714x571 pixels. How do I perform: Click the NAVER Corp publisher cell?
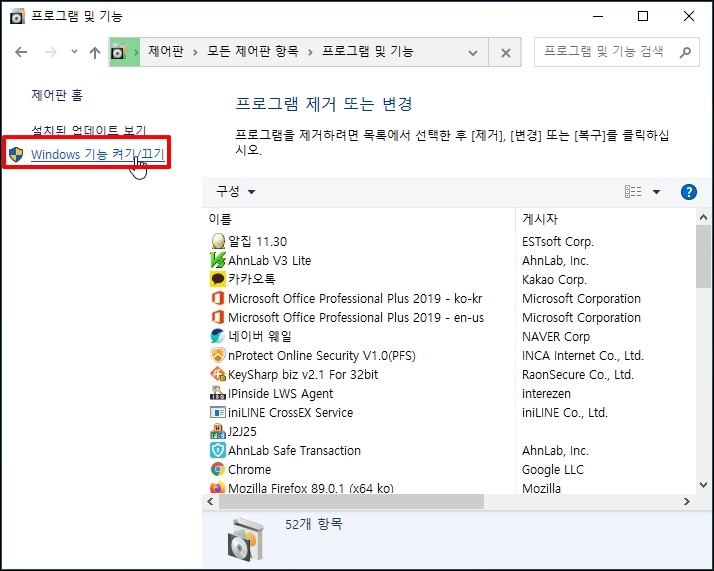click(x=556, y=336)
